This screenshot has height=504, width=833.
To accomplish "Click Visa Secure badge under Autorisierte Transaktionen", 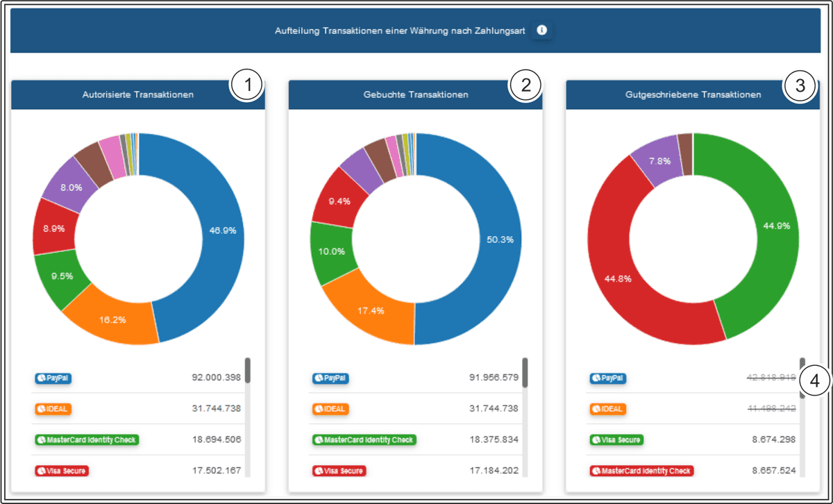I will [x=62, y=471].
